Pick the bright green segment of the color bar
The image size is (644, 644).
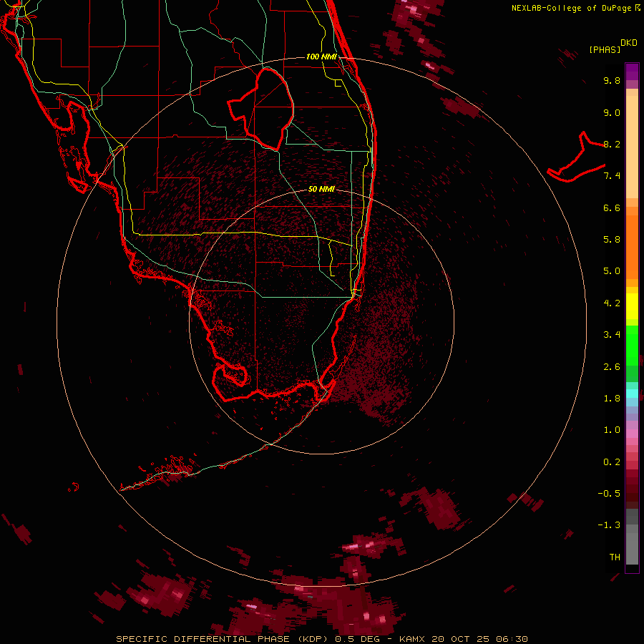point(632,346)
